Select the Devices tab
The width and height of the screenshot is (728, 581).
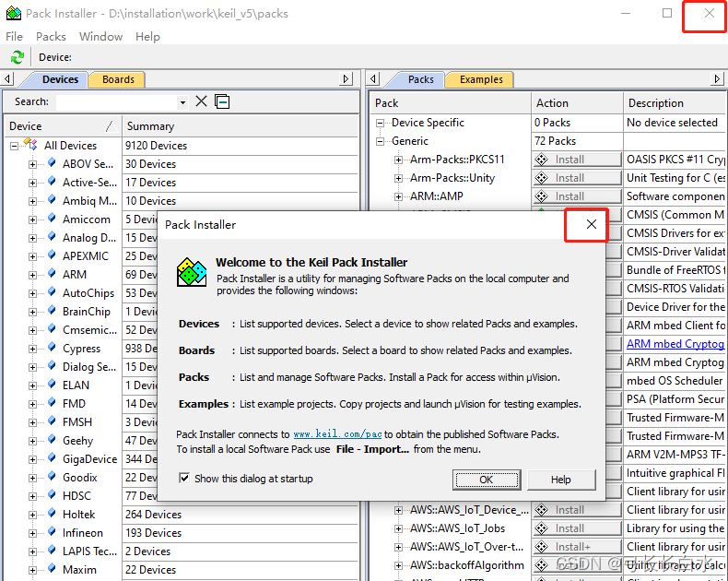click(60, 79)
